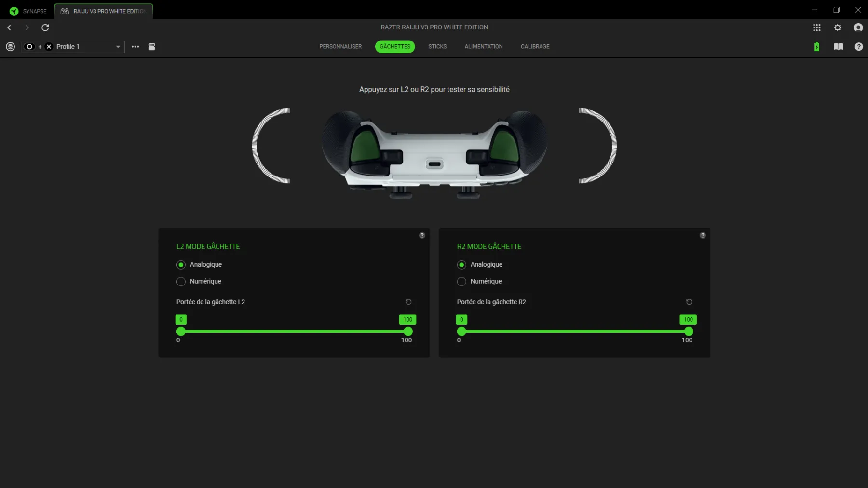Check controller battery status icon
The width and height of the screenshot is (868, 488).
pos(816,47)
